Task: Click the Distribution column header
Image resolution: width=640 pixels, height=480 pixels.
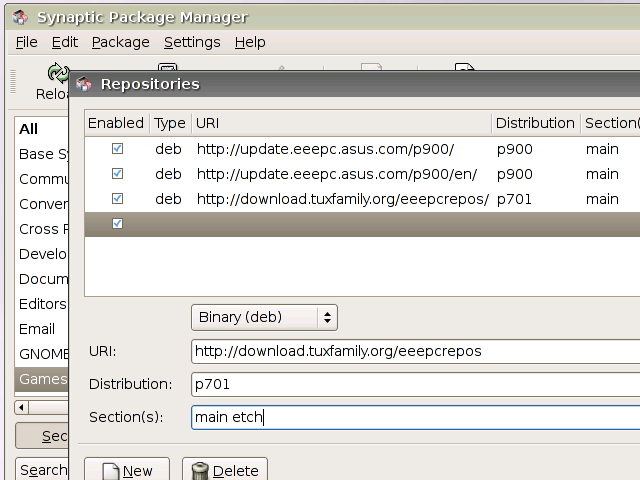Action: pyautogui.click(x=536, y=123)
